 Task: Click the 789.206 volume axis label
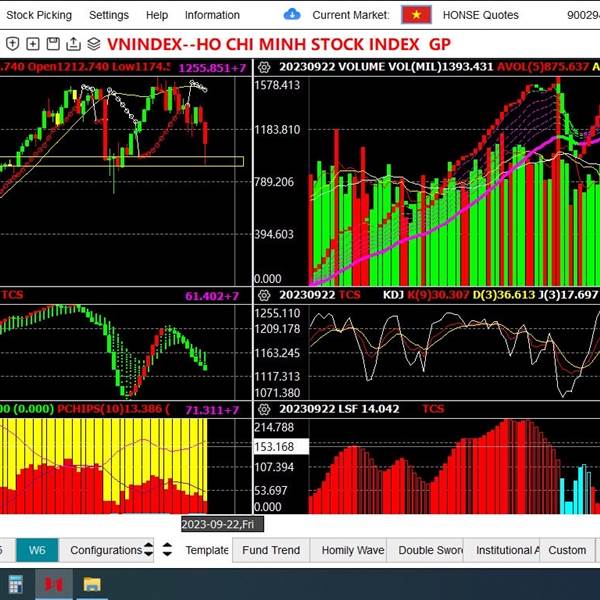[x=274, y=182]
